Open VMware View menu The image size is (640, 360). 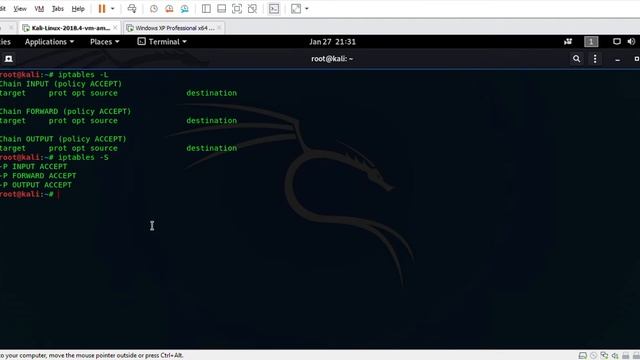click(20, 9)
